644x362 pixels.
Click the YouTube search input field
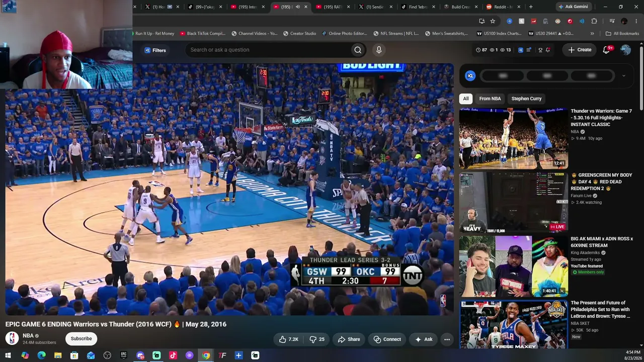(x=269, y=50)
